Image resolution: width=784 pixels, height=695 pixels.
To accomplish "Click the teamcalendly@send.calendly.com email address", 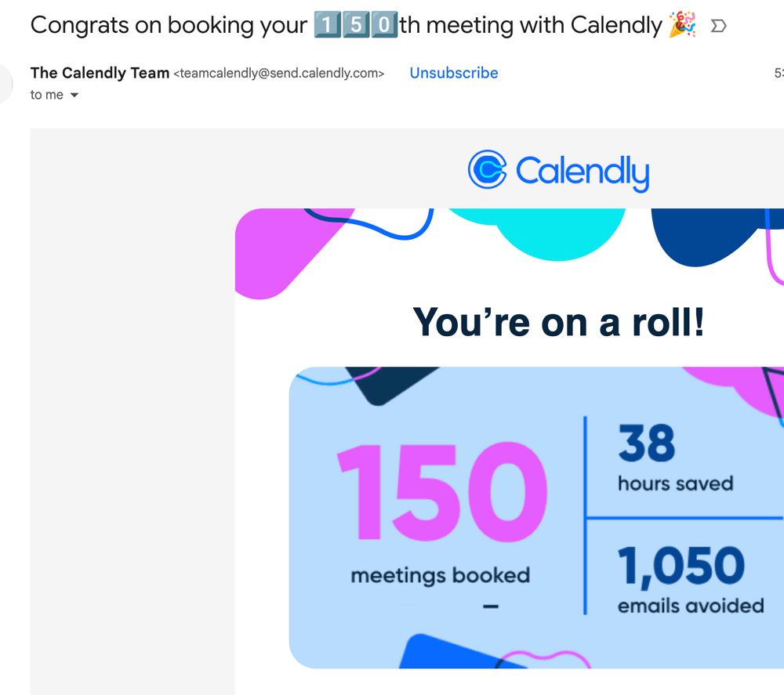I will [278, 74].
